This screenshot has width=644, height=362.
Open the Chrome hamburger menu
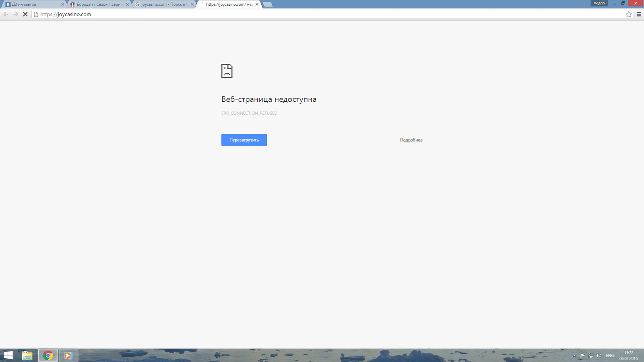638,14
